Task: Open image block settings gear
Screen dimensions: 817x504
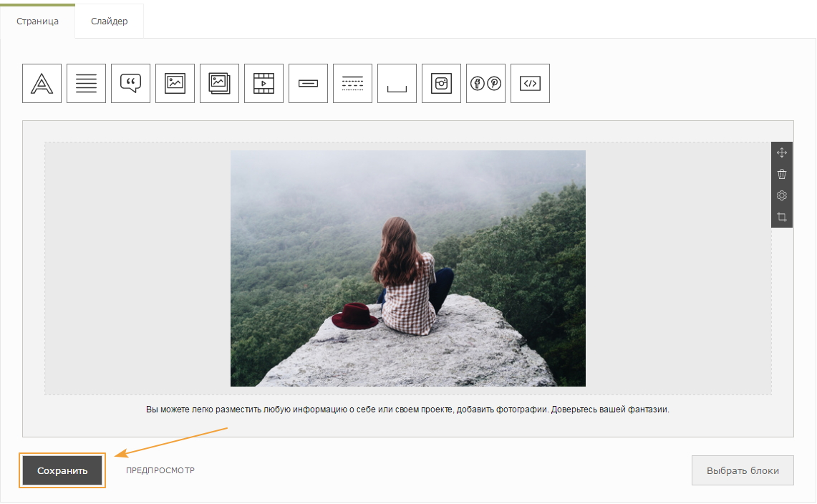Action: [782, 195]
